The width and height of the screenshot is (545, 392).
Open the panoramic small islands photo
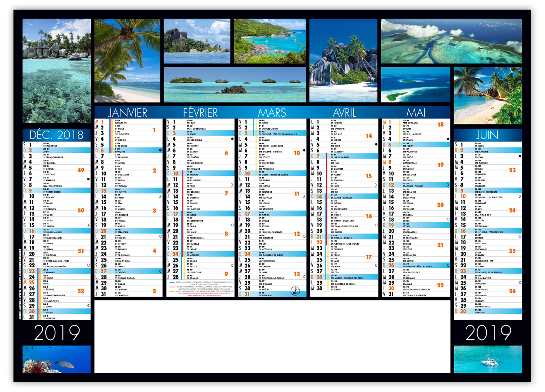click(x=235, y=85)
